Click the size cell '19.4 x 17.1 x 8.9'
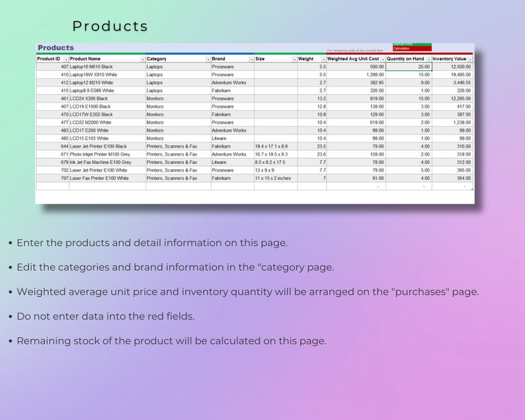The height and width of the screenshot is (420, 525). (276, 146)
